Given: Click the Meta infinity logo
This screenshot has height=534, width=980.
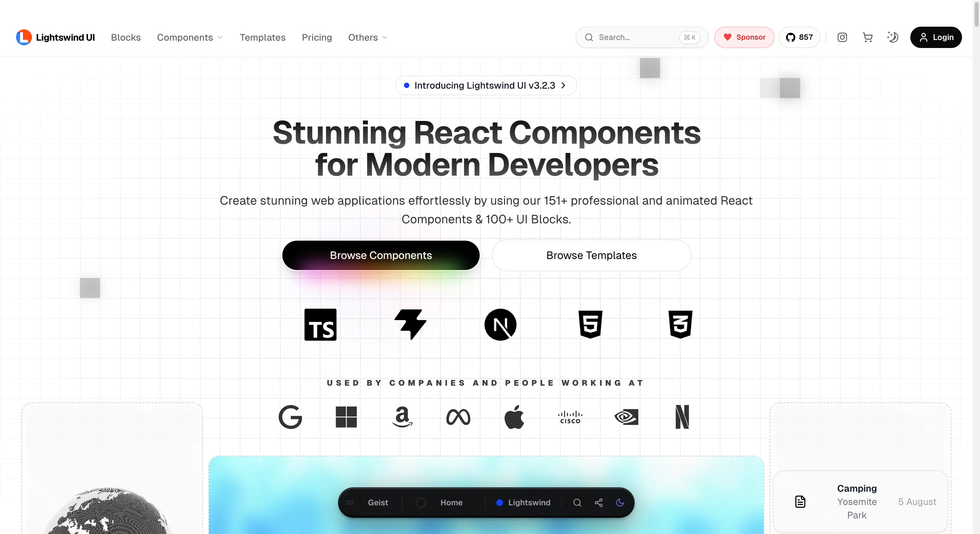Looking at the screenshot, I should pos(458,417).
